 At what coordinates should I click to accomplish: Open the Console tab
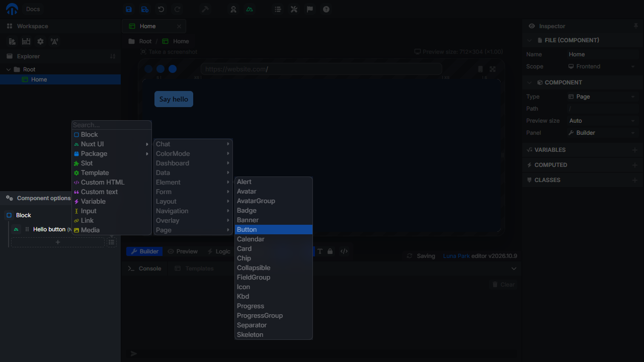145,268
